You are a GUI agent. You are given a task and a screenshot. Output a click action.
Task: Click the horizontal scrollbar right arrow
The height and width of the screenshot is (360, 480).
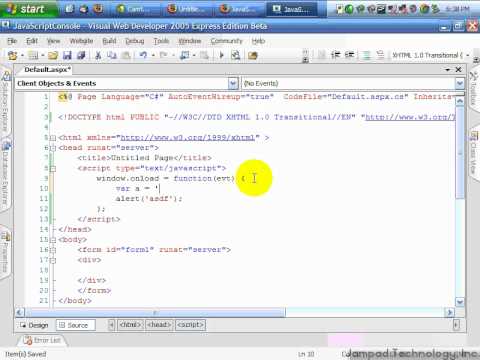point(449,312)
